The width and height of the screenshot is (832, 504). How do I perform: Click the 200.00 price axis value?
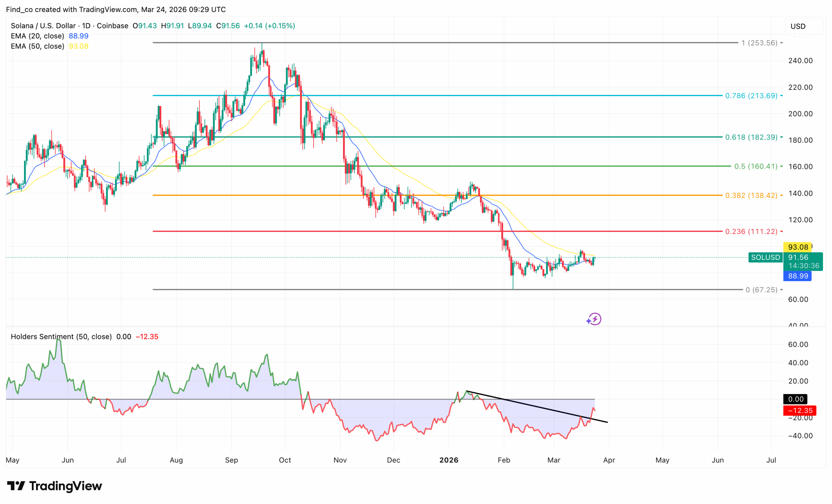(800, 114)
